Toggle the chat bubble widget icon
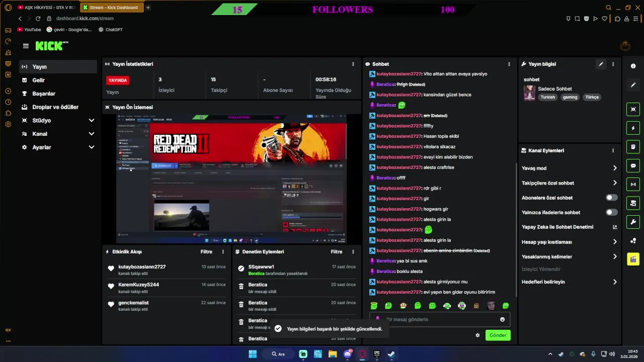 [633, 165]
